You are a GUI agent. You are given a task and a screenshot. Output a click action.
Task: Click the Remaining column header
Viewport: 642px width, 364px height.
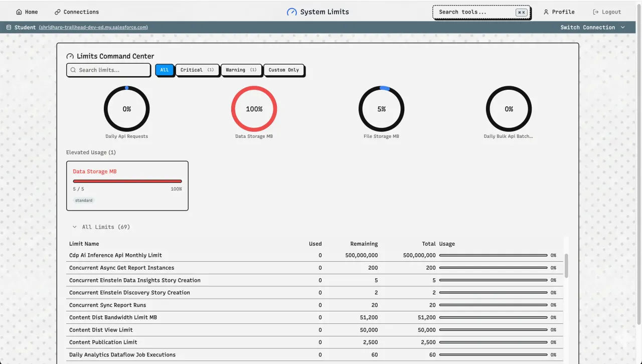[x=364, y=244]
